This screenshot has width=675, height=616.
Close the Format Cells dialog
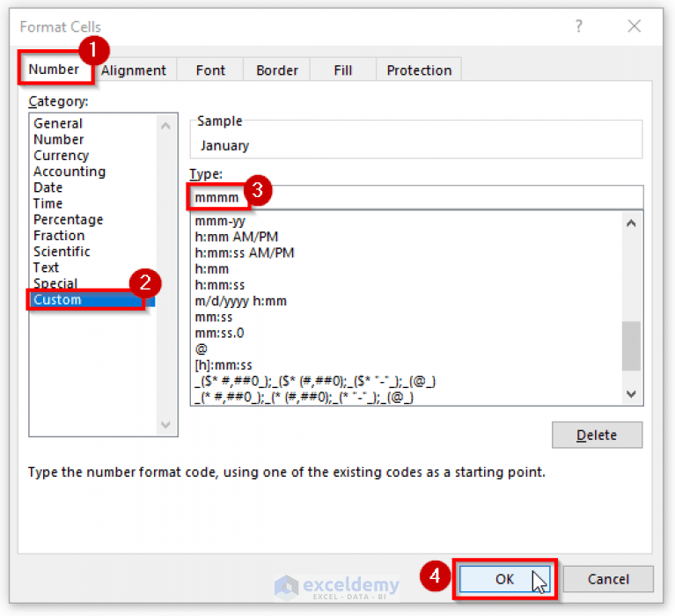[x=634, y=26]
